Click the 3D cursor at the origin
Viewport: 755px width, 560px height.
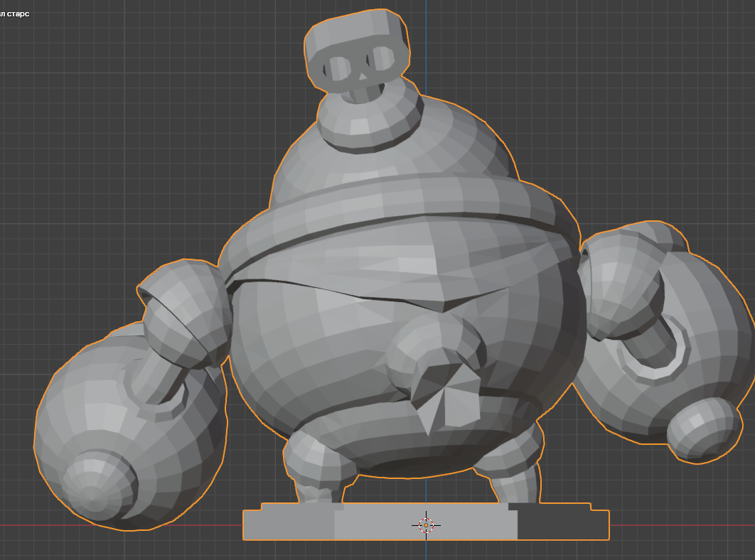(x=426, y=525)
